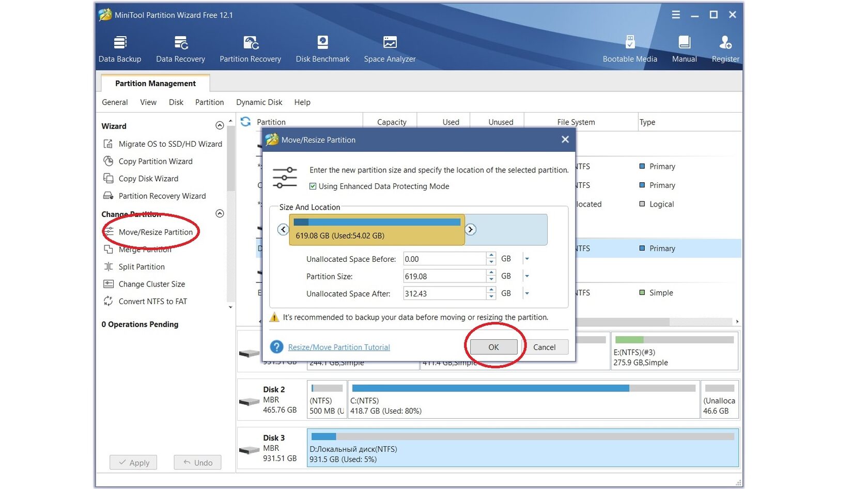This screenshot has height=489, width=868.
Task: Refresh the partition list
Action: [245, 121]
